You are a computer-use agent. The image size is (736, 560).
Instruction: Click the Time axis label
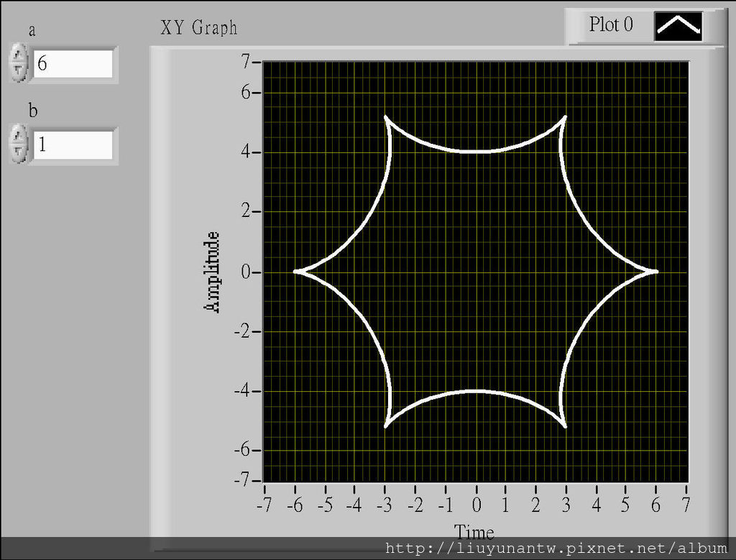tap(474, 532)
